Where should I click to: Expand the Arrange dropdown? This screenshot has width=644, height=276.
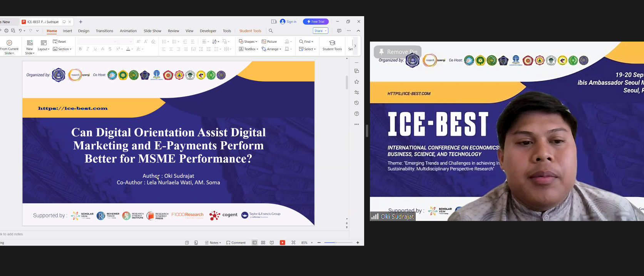(271, 49)
